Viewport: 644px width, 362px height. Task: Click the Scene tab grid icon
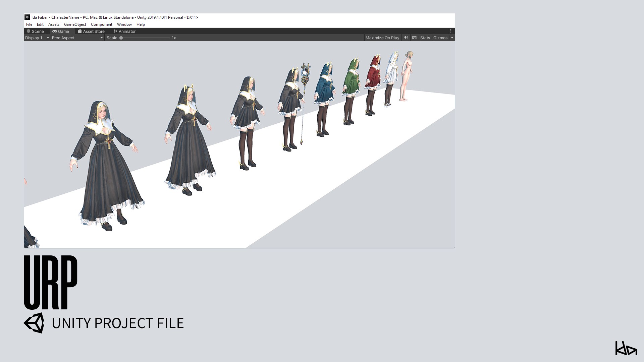pos(29,31)
